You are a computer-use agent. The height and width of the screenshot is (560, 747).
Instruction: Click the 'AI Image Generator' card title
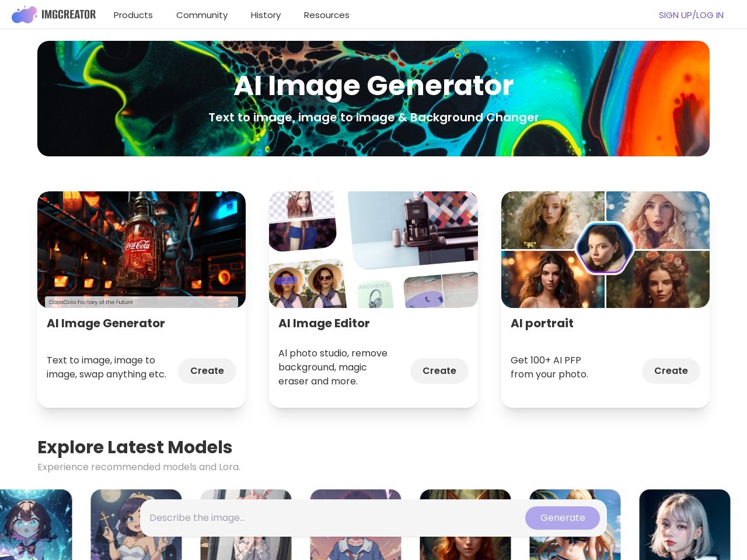pyautogui.click(x=106, y=324)
